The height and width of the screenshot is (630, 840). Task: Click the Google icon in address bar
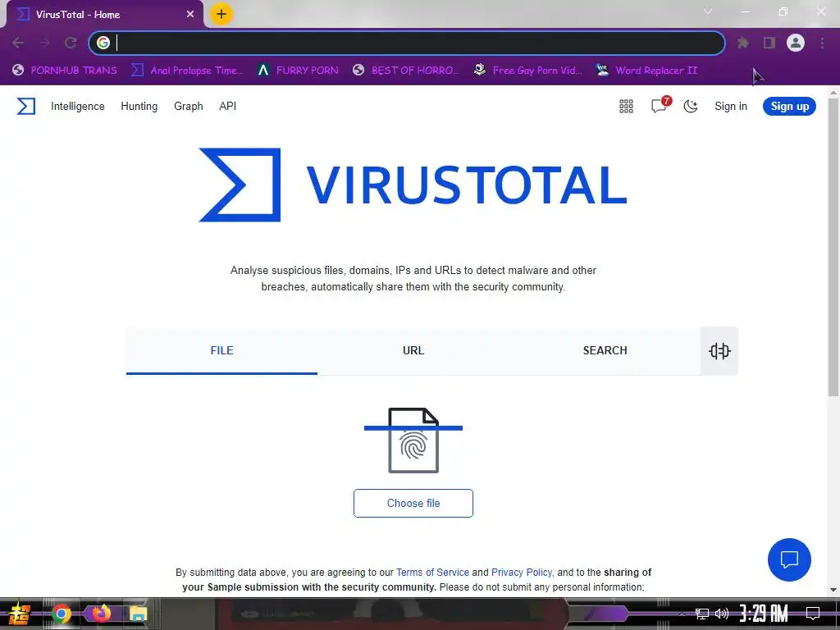103,43
